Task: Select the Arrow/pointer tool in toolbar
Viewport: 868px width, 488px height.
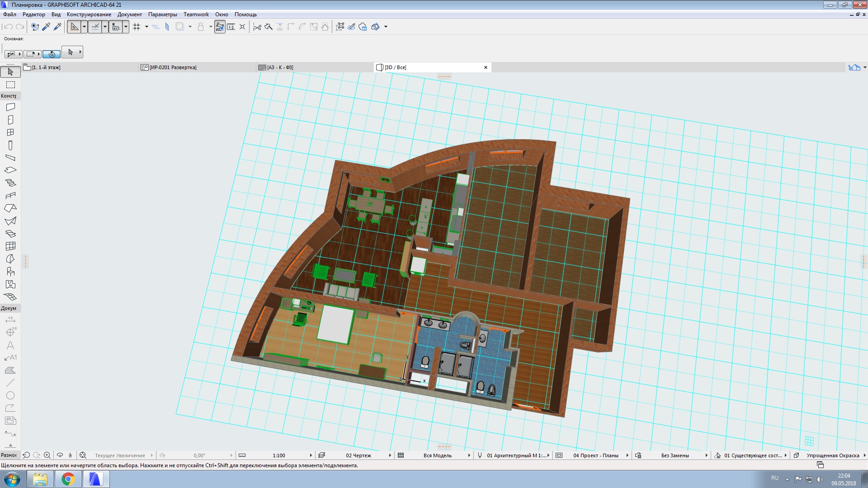Action: point(10,71)
